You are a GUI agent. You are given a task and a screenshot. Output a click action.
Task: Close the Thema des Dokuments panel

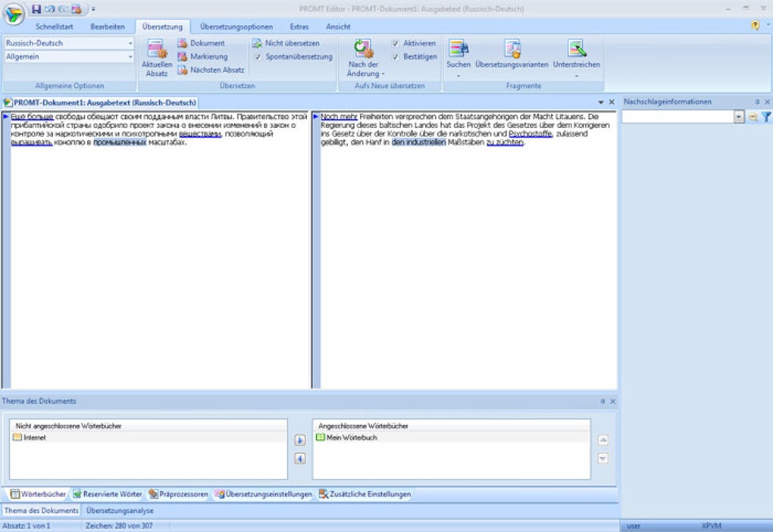click(613, 402)
